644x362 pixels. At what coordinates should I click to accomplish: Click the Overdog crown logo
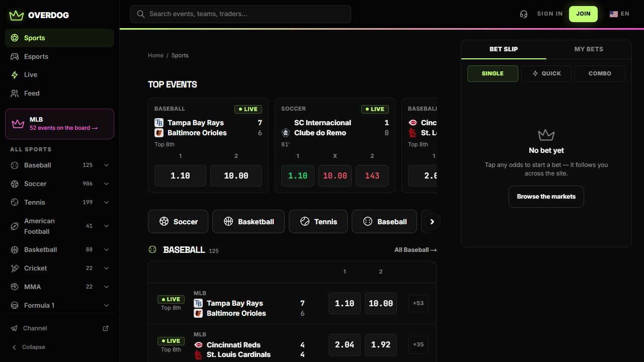click(17, 15)
